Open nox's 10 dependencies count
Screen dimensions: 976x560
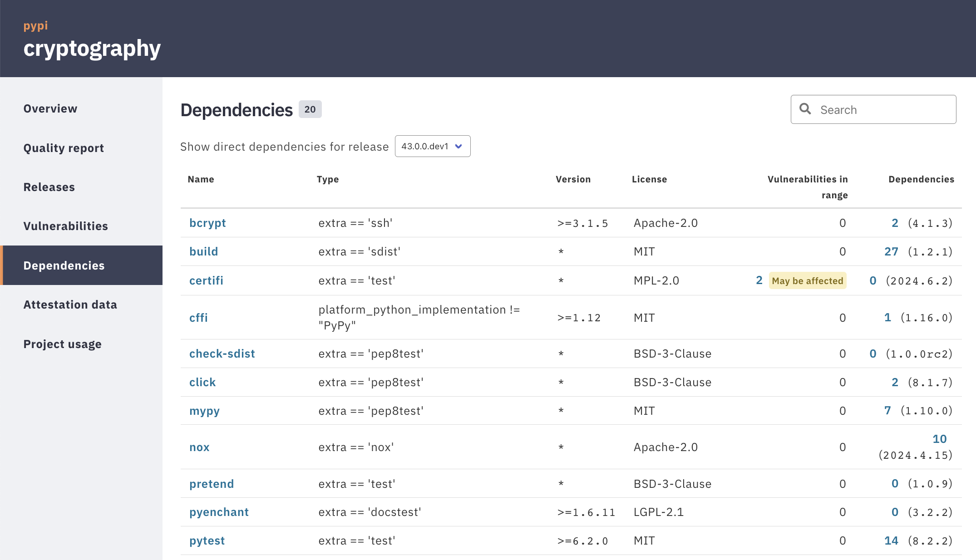pos(939,439)
